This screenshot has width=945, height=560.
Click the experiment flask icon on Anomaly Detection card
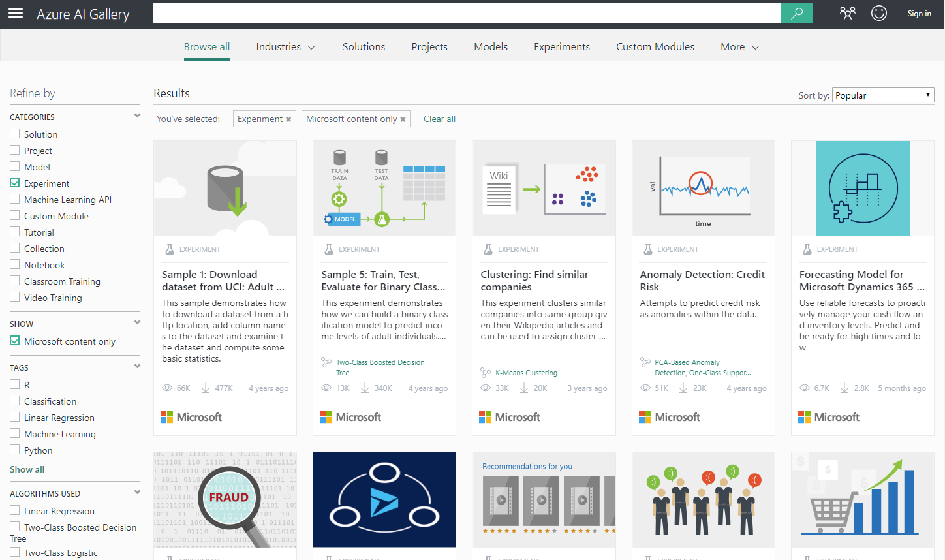coord(648,249)
